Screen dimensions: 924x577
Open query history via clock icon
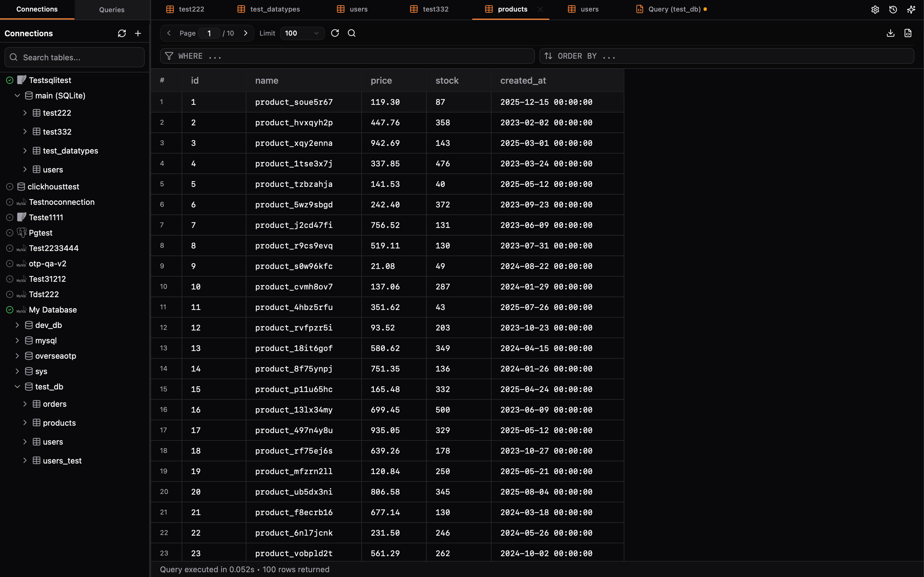coord(893,10)
